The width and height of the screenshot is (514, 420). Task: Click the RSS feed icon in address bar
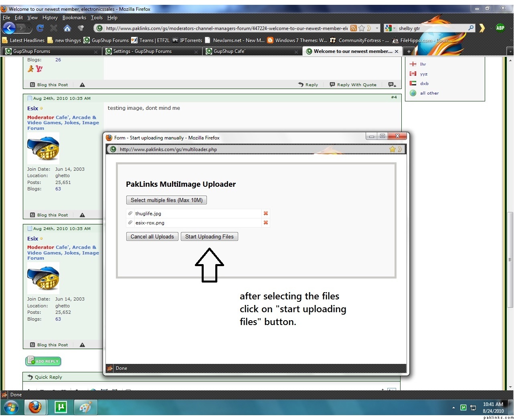tap(353, 28)
